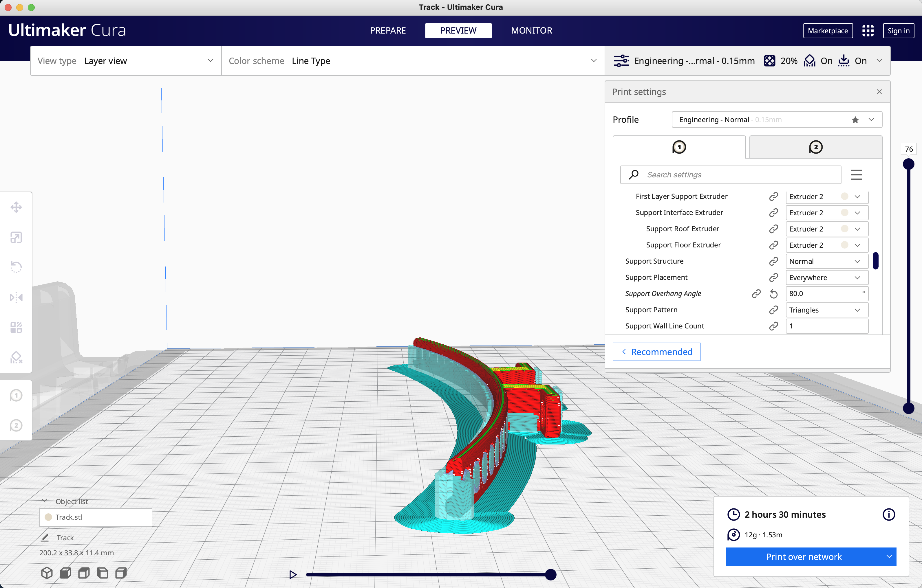Click link icon for Support Structure

click(773, 261)
